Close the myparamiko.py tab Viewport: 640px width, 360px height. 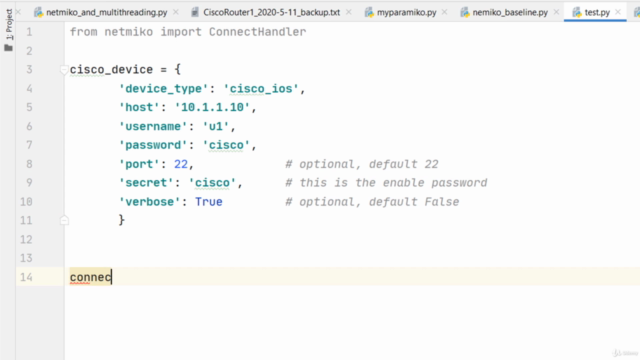click(444, 12)
